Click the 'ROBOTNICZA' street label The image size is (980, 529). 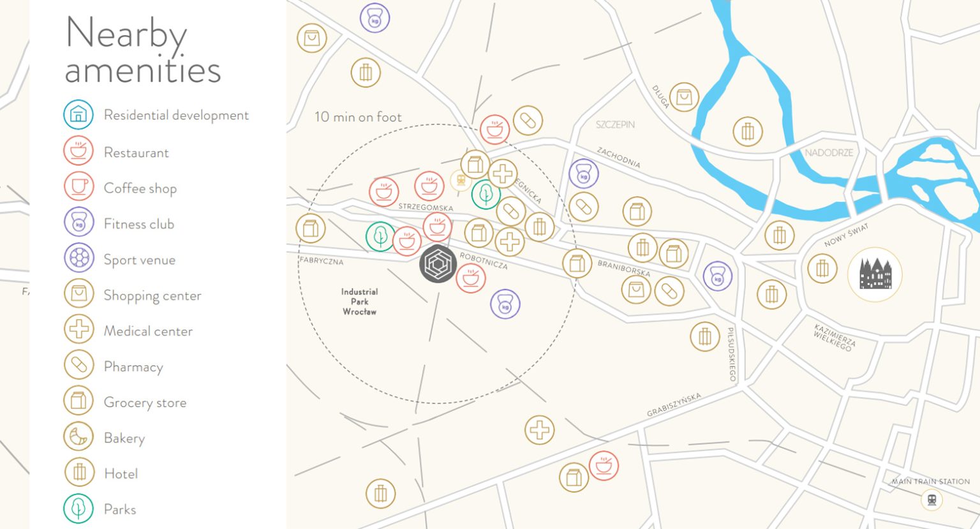[484, 261]
